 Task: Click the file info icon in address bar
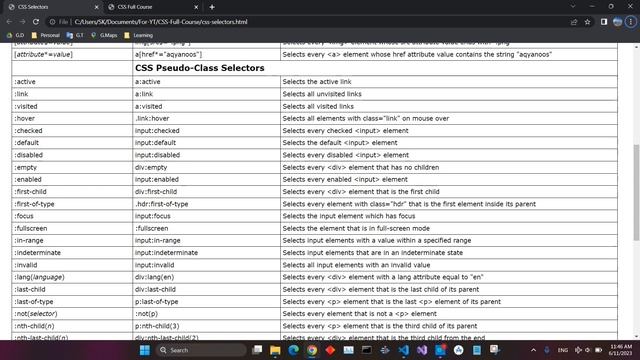[x=52, y=22]
